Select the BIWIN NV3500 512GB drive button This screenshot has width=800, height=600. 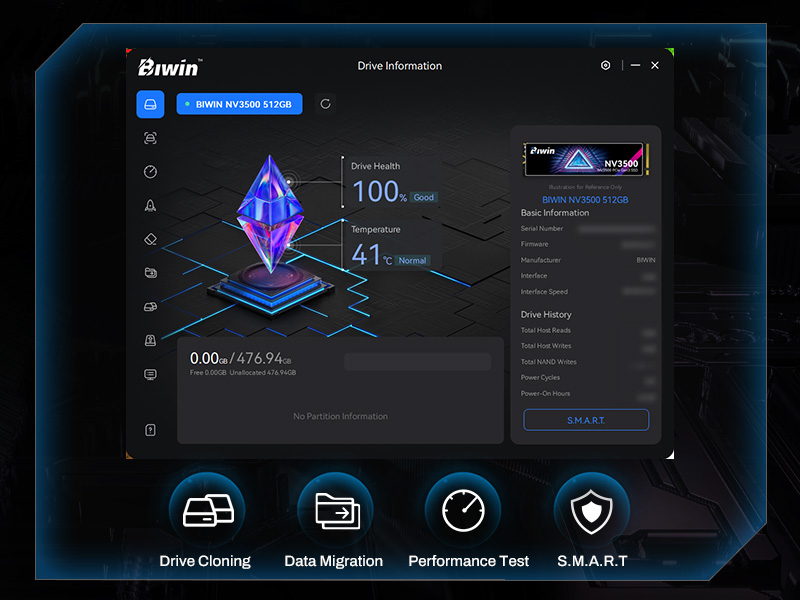click(x=239, y=104)
